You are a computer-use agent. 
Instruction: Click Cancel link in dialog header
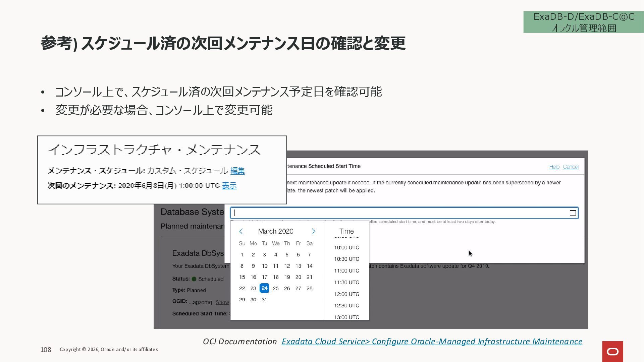(x=571, y=167)
